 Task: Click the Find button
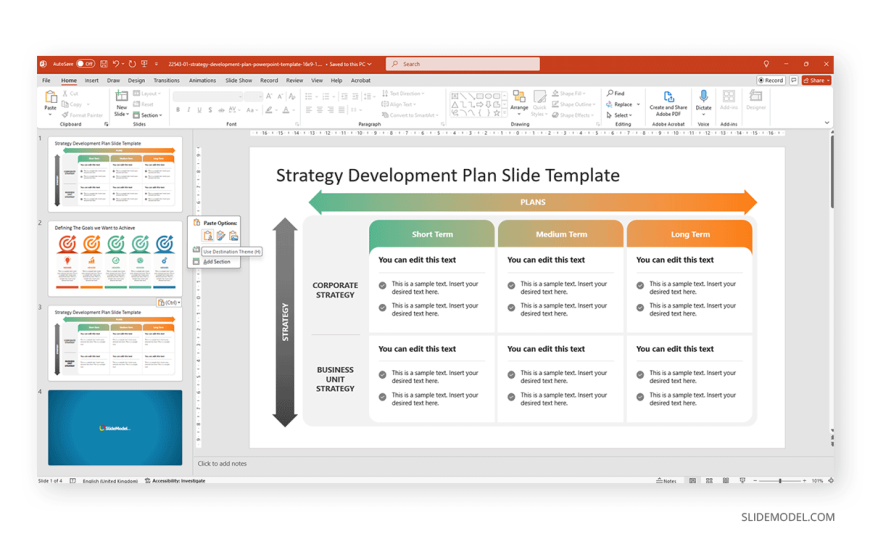click(616, 93)
